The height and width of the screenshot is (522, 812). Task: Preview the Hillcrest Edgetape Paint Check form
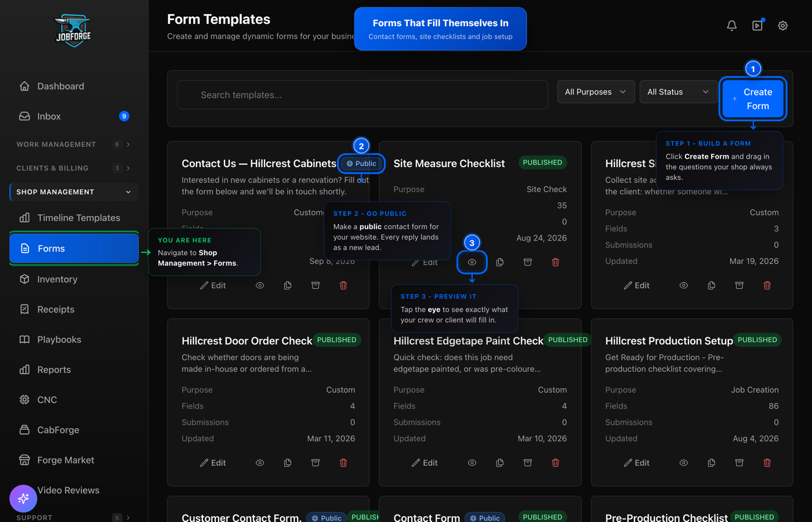pos(472,463)
